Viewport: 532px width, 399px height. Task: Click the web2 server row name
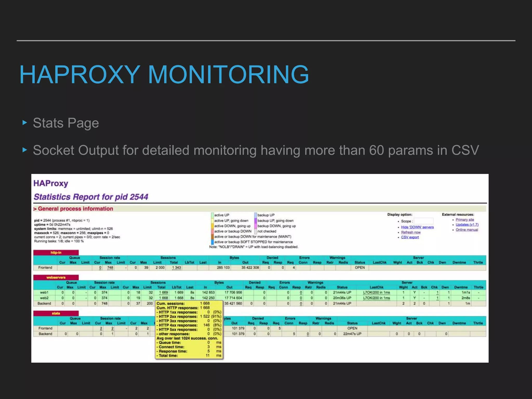(44, 298)
